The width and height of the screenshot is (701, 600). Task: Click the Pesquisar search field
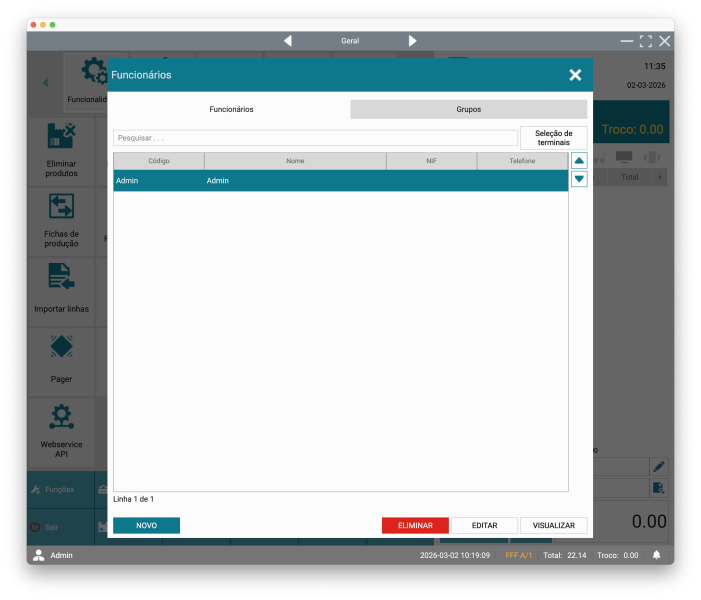(x=315, y=138)
